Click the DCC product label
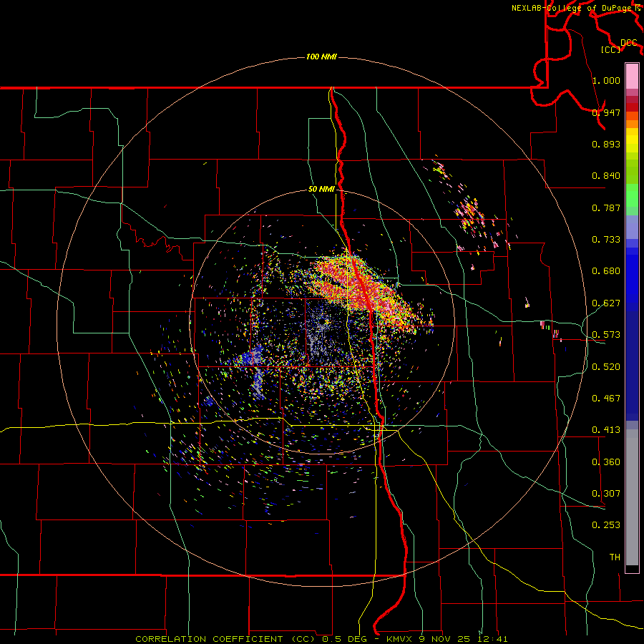644x644 pixels. [x=628, y=43]
